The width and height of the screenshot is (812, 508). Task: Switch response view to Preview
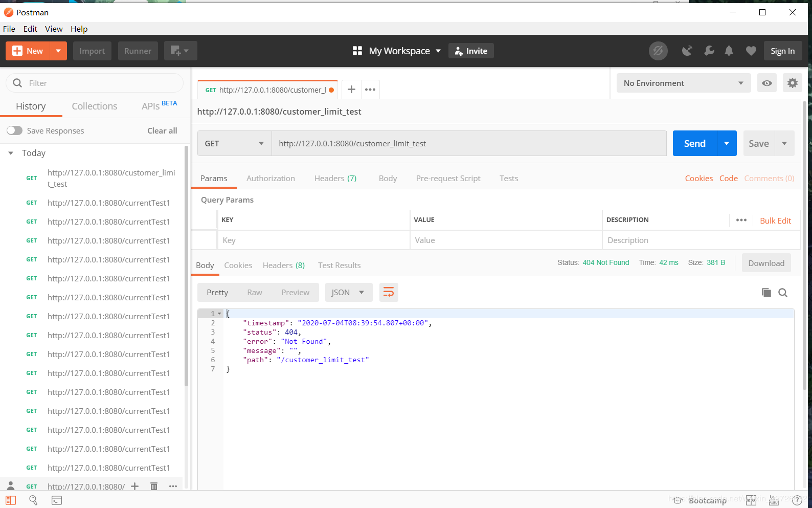coord(295,292)
